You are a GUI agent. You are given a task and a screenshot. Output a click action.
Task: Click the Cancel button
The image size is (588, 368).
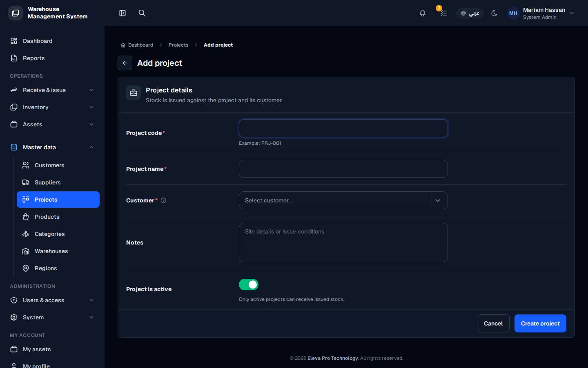click(x=493, y=323)
